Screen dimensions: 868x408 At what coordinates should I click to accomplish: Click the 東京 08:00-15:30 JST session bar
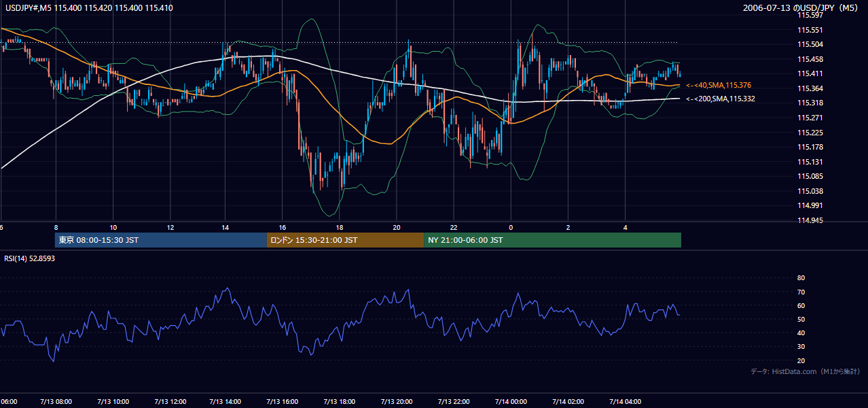pyautogui.click(x=161, y=240)
